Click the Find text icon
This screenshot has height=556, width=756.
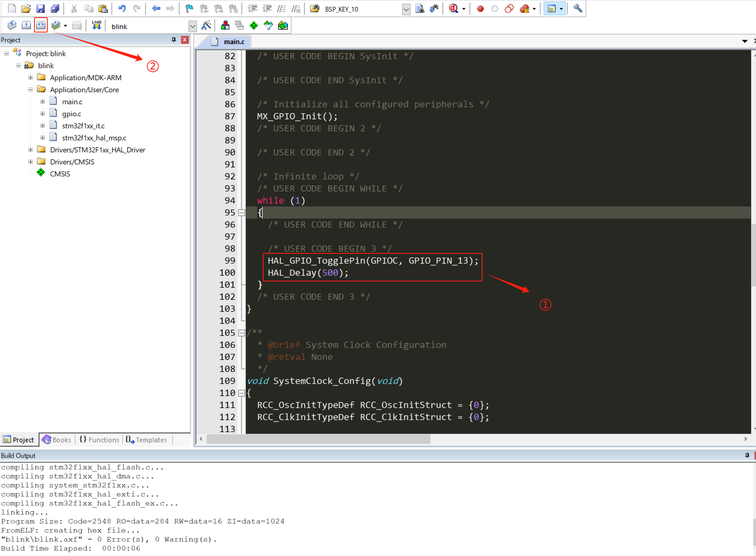pyautogui.click(x=420, y=8)
